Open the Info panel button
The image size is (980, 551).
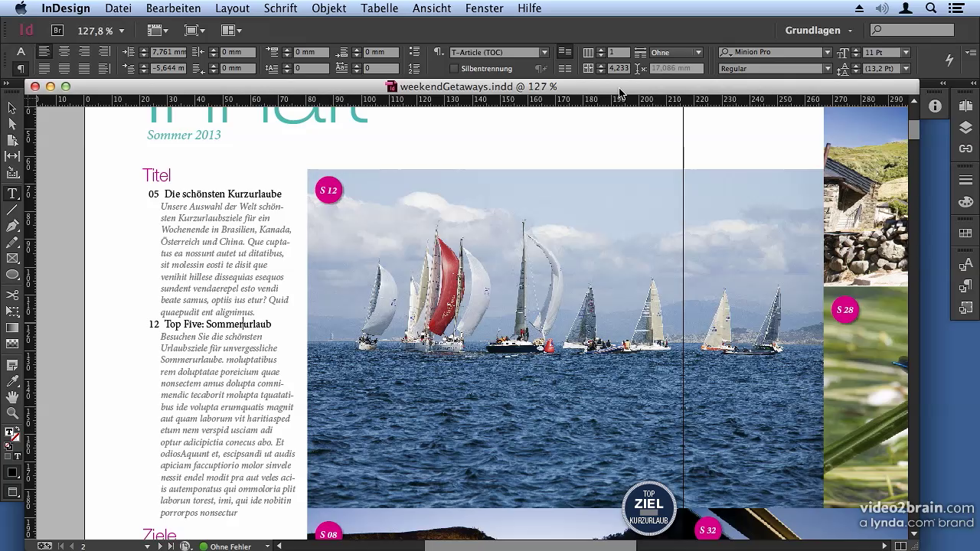click(x=935, y=106)
